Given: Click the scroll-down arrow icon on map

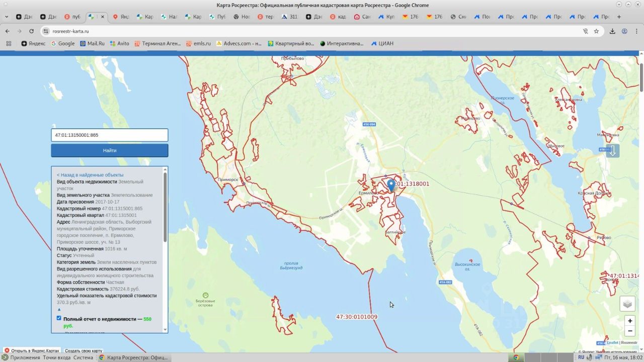Looking at the screenshot, I should 612,150.
